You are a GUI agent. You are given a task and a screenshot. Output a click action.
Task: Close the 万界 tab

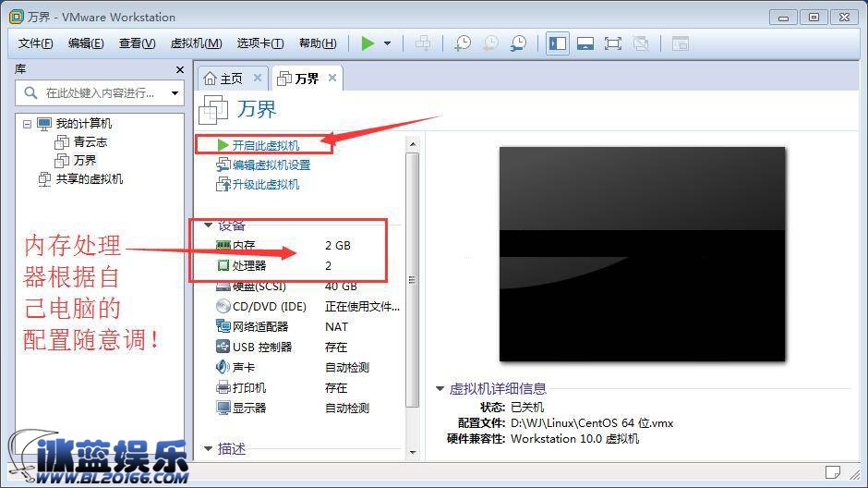[332, 79]
